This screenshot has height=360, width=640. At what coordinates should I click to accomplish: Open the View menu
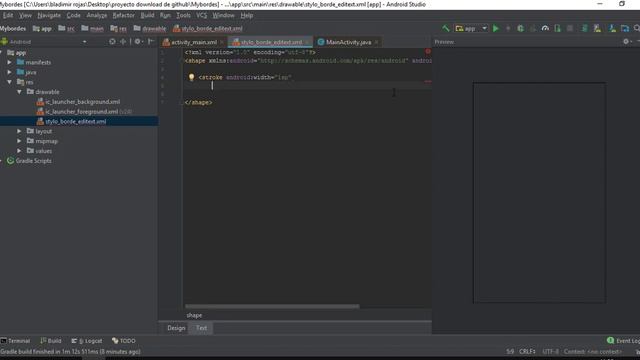tap(25, 15)
